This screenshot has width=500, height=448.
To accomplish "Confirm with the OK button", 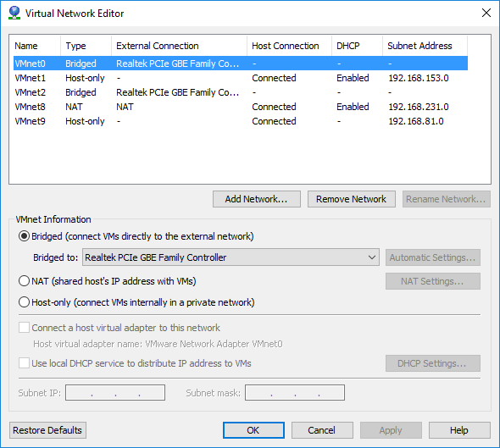I will [253, 430].
